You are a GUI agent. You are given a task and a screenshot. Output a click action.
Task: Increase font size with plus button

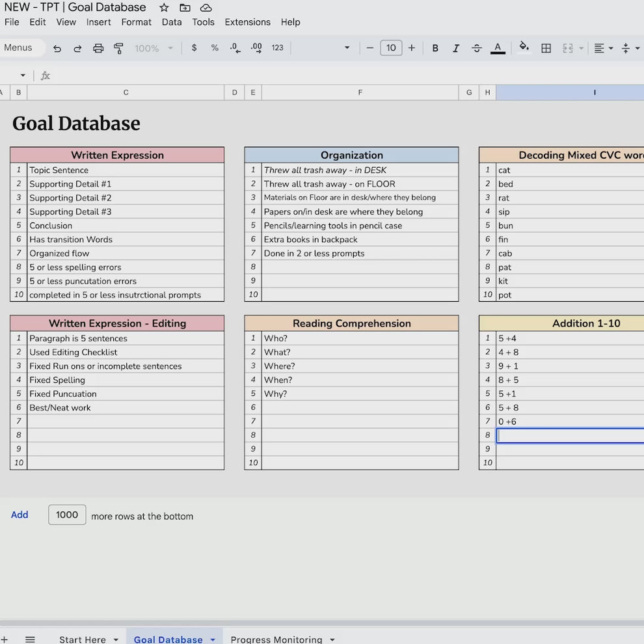pyautogui.click(x=412, y=48)
